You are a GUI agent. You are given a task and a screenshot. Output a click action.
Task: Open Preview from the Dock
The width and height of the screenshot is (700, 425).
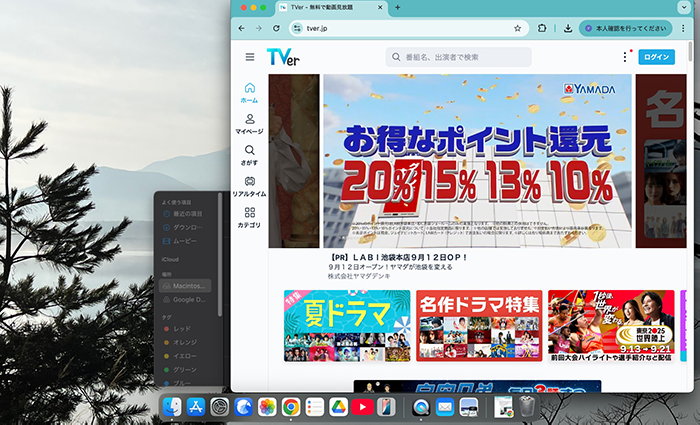point(469,407)
